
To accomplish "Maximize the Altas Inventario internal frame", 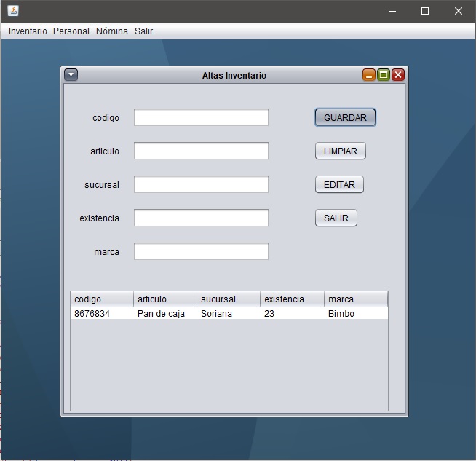I will tap(384, 75).
